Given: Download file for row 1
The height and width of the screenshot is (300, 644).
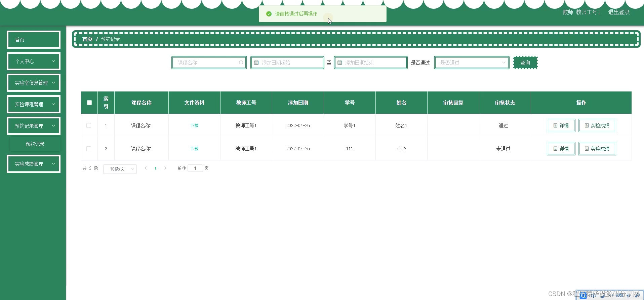Looking at the screenshot, I should pos(194,125).
